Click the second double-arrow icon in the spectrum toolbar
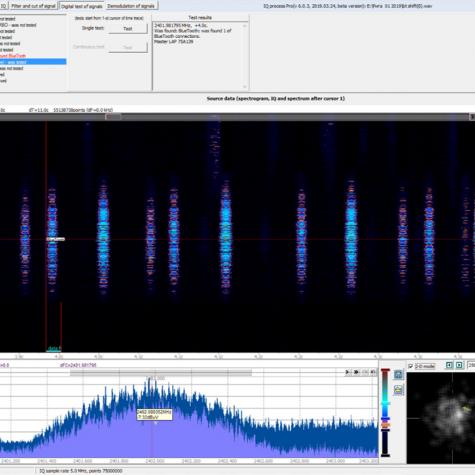The width and height of the screenshot is (475, 475). pyautogui.click(x=356, y=372)
